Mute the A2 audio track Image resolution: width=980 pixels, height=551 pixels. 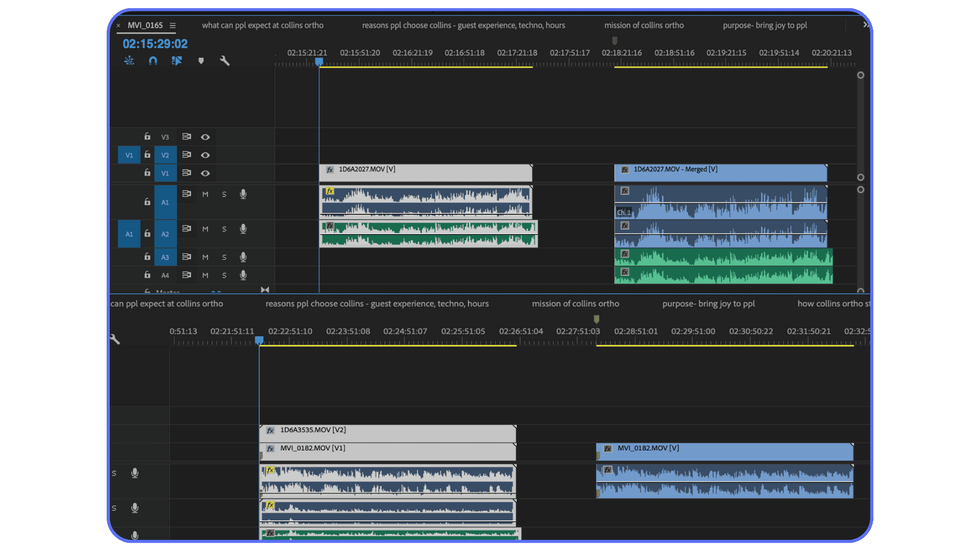(206, 229)
